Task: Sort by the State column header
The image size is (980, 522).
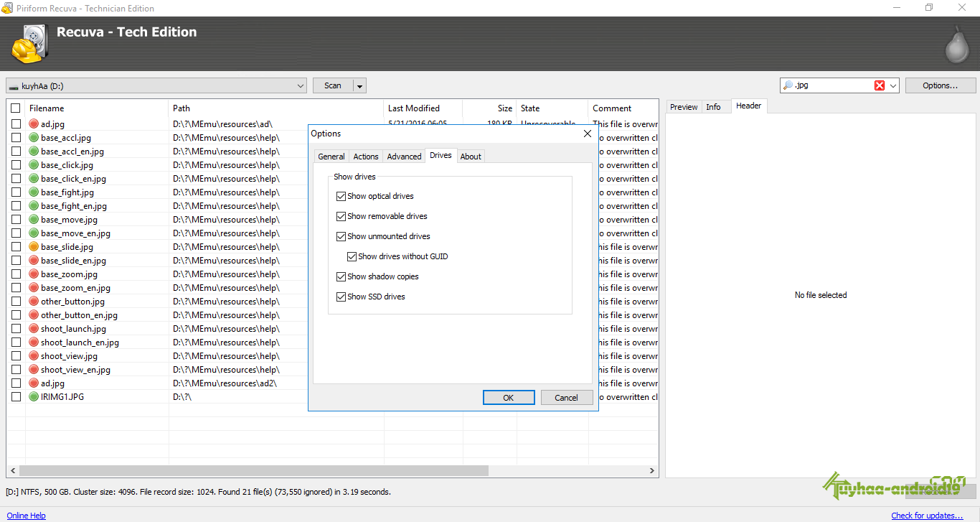Action: (x=552, y=108)
